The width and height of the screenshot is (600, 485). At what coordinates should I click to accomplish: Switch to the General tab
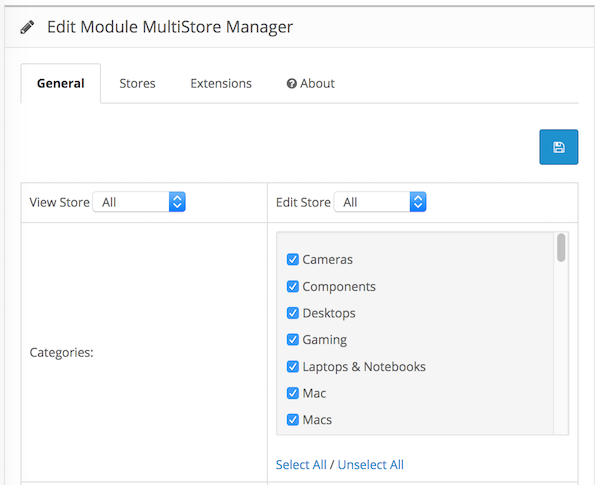point(60,83)
